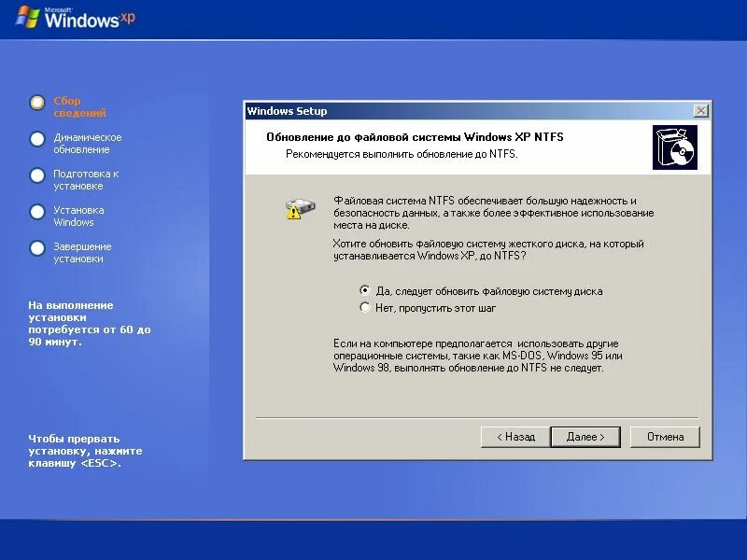Click the setup box and CD icon
The height and width of the screenshot is (560, 747).
pos(675,147)
